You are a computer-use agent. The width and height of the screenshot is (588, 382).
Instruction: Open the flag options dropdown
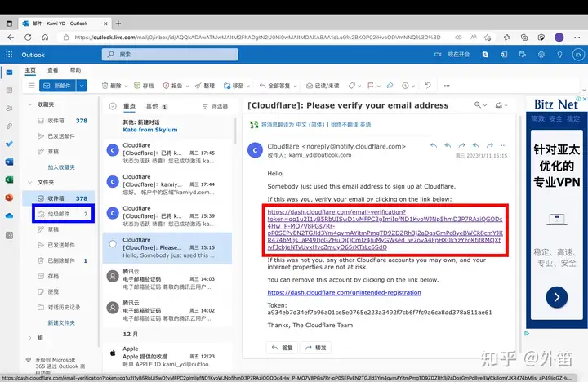(379, 86)
